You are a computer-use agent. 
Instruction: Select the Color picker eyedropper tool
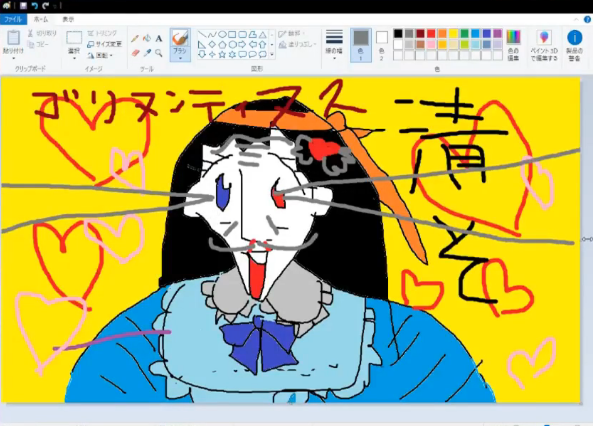click(147, 53)
